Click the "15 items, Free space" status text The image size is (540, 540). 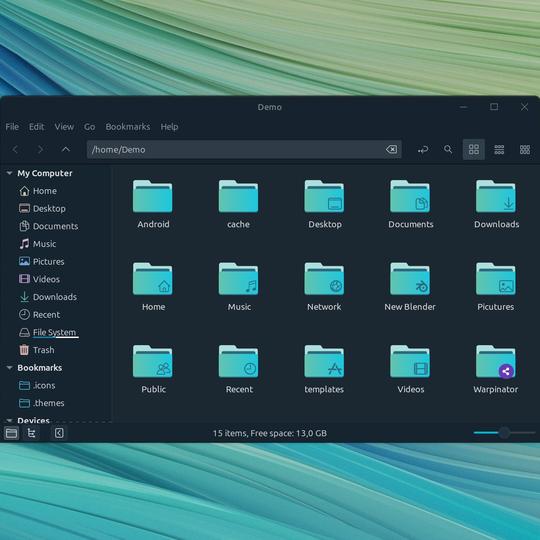coord(270,433)
